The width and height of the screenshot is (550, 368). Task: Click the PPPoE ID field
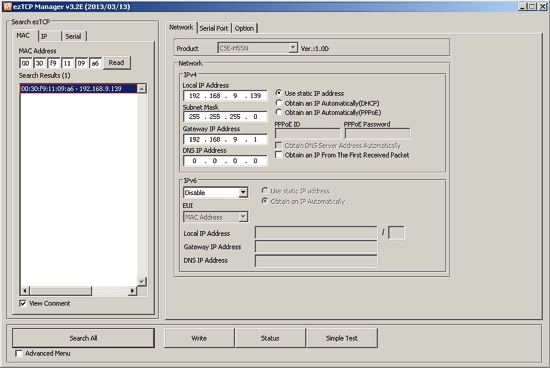307,133
